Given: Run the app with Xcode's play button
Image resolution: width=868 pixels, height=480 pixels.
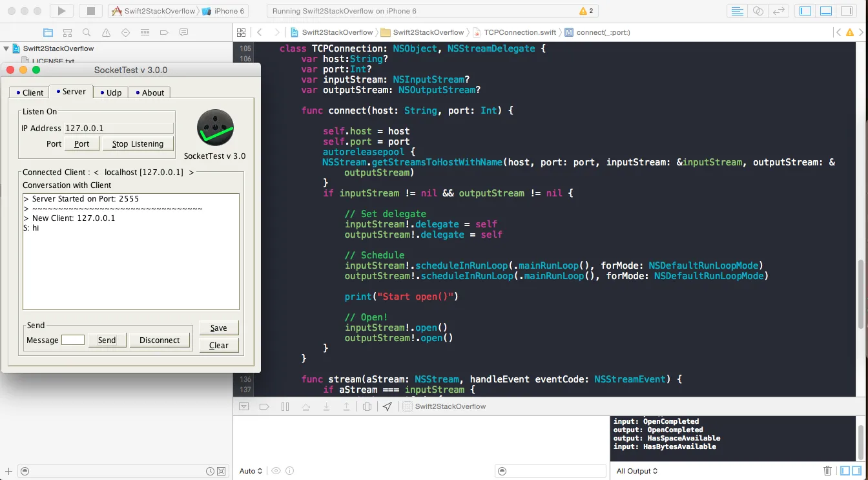Looking at the screenshot, I should tap(61, 11).
